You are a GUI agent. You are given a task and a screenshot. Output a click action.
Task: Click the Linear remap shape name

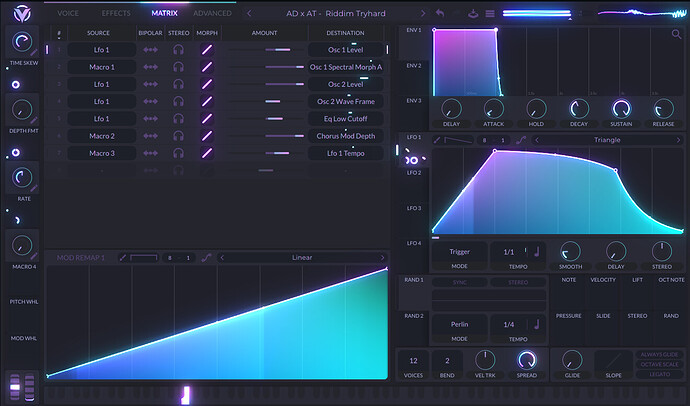coord(302,257)
